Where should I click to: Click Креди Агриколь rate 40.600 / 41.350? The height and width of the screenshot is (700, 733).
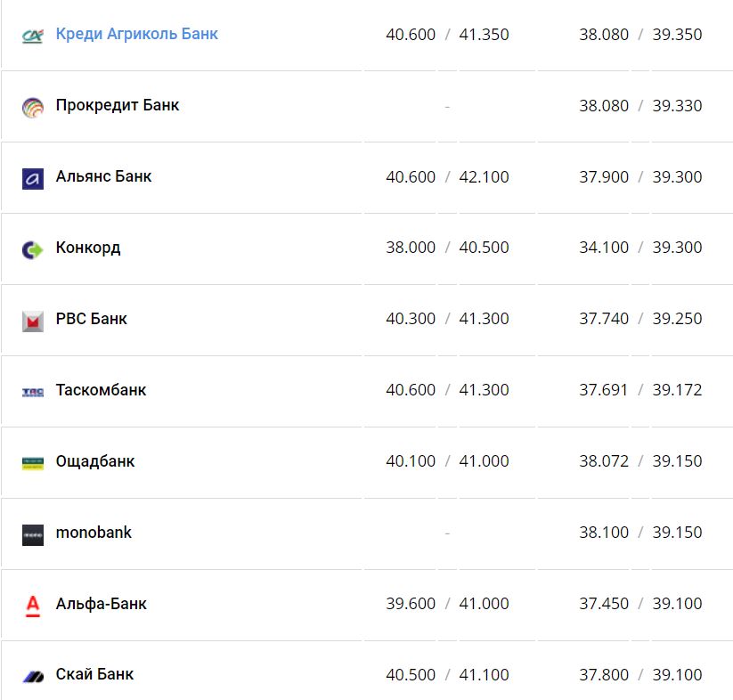click(x=447, y=35)
